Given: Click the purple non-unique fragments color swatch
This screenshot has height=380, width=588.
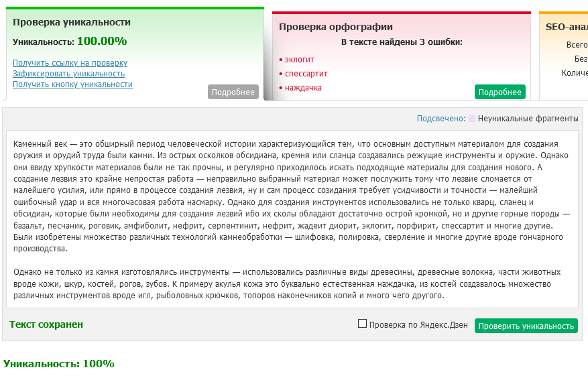Looking at the screenshot, I should [x=472, y=119].
